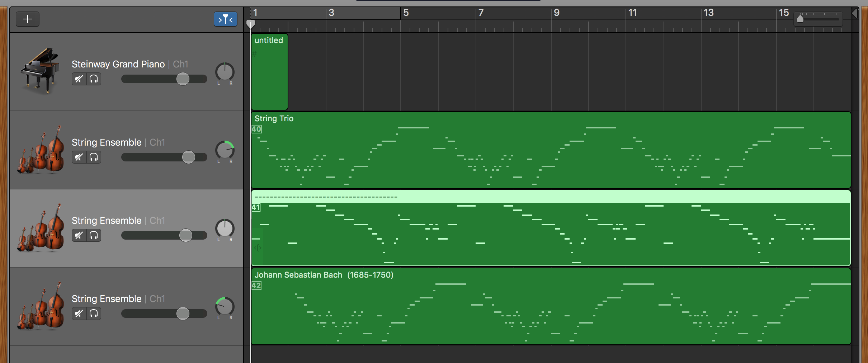The image size is (868, 363).
Task: Click the Steinway Grand Piano volume slider knob
Action: click(x=183, y=79)
